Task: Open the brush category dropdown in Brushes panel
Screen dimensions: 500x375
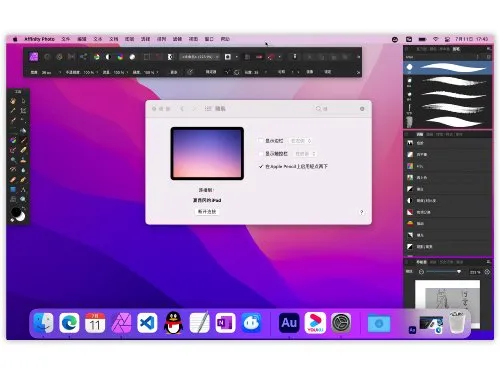Action: pos(442,57)
